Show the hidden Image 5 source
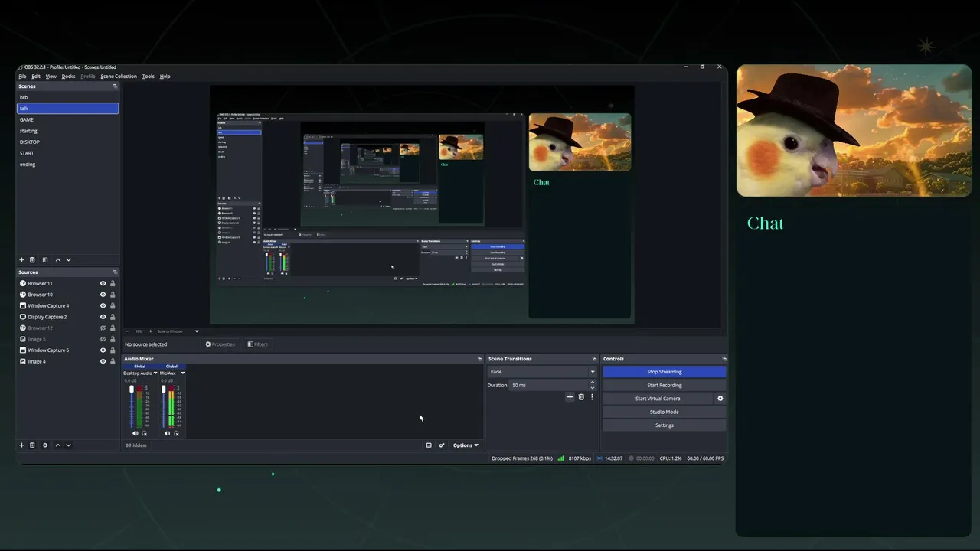Screen dimensions: 980x551 point(103,339)
